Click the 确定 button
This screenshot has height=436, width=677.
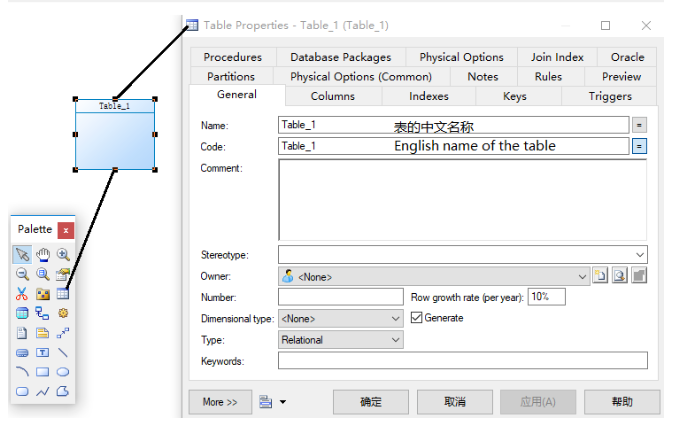(x=371, y=402)
